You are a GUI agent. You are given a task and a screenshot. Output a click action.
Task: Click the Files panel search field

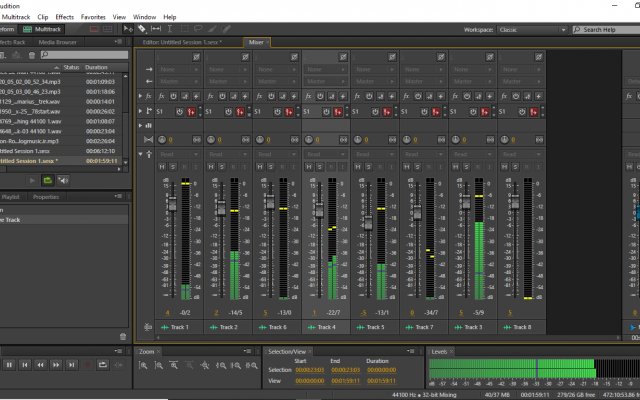[84, 55]
